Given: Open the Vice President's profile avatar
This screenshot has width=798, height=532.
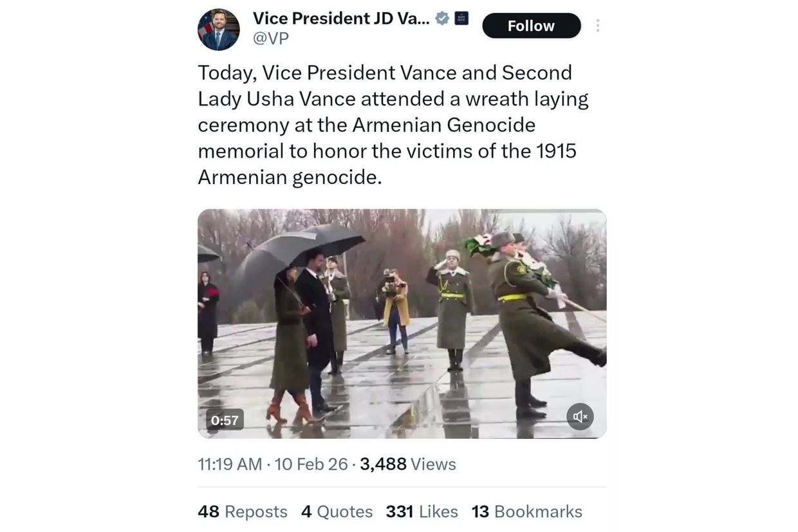Looking at the screenshot, I should tap(218, 30).
